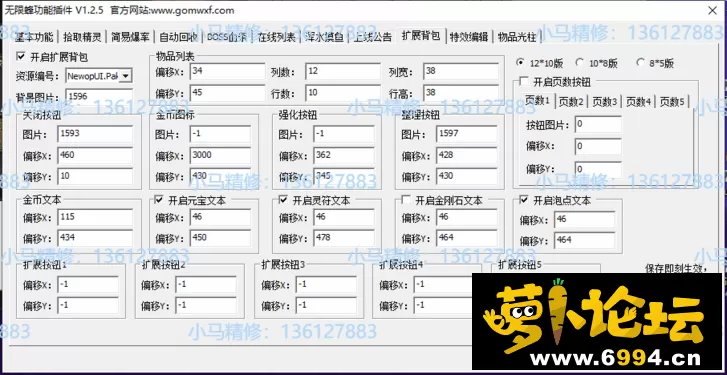The width and height of the screenshot is (727, 375).
Task: Click 强化按钮 图片 field
Action: pyautogui.click(x=344, y=134)
